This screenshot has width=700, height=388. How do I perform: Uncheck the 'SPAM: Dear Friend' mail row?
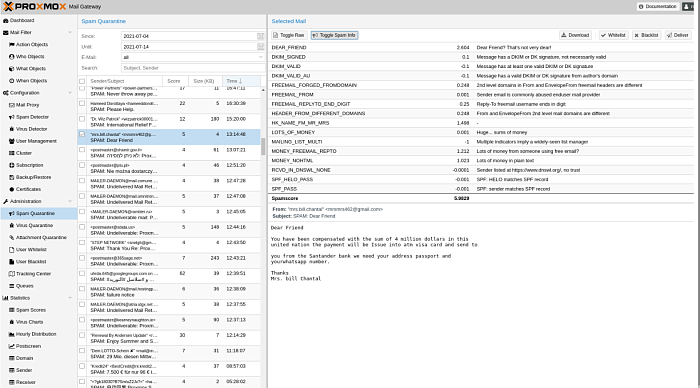click(x=82, y=134)
